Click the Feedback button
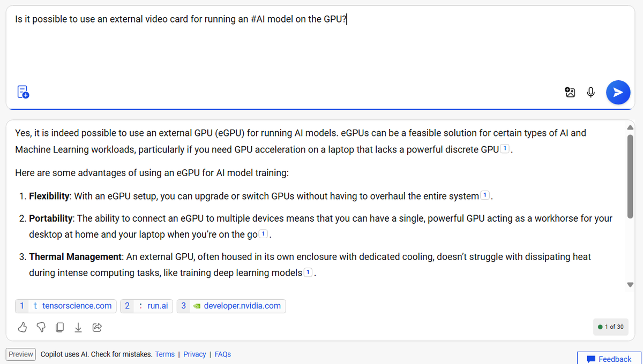 point(609,359)
